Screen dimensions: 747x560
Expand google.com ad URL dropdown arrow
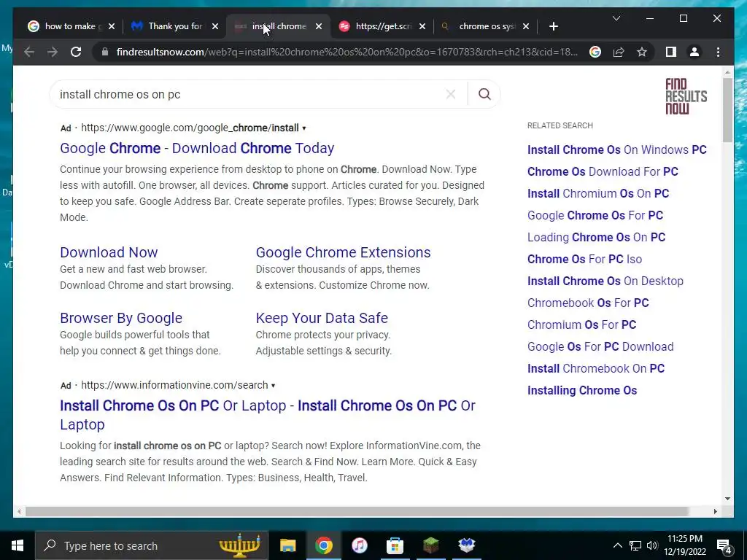tap(304, 128)
